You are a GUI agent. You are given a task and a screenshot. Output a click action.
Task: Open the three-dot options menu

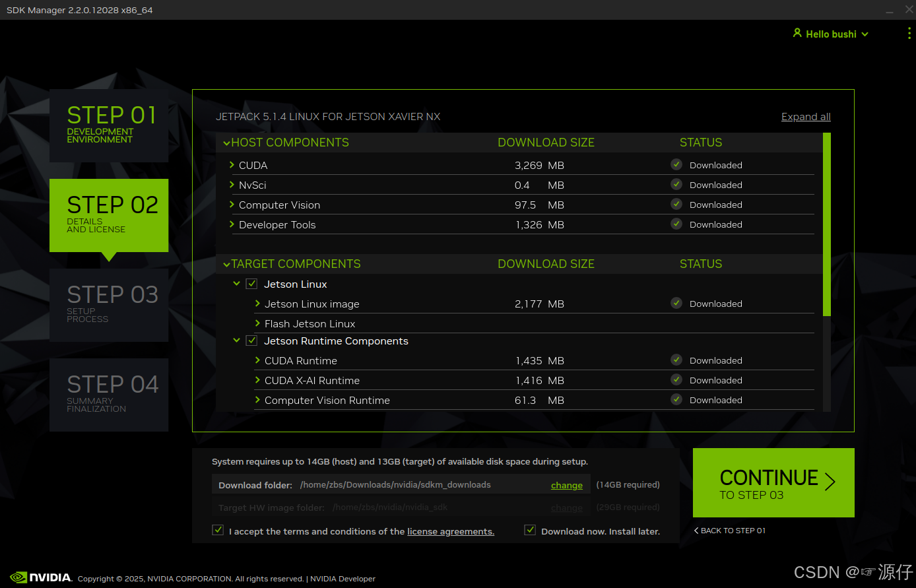[910, 34]
